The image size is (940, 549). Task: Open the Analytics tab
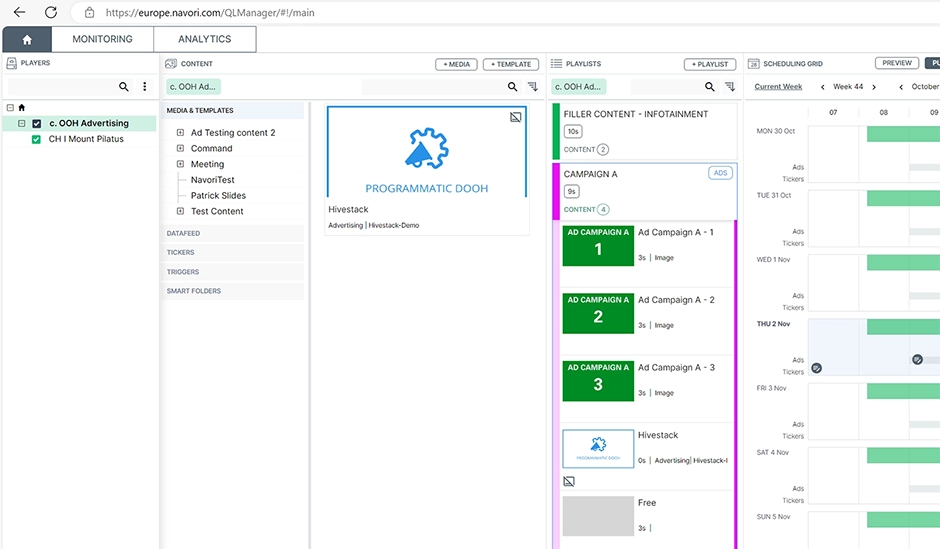pos(204,39)
